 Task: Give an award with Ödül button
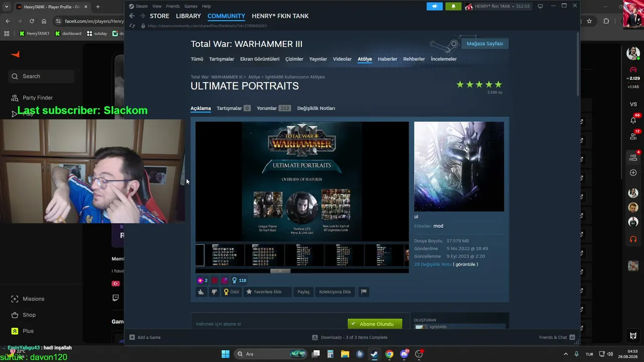pos(231,292)
